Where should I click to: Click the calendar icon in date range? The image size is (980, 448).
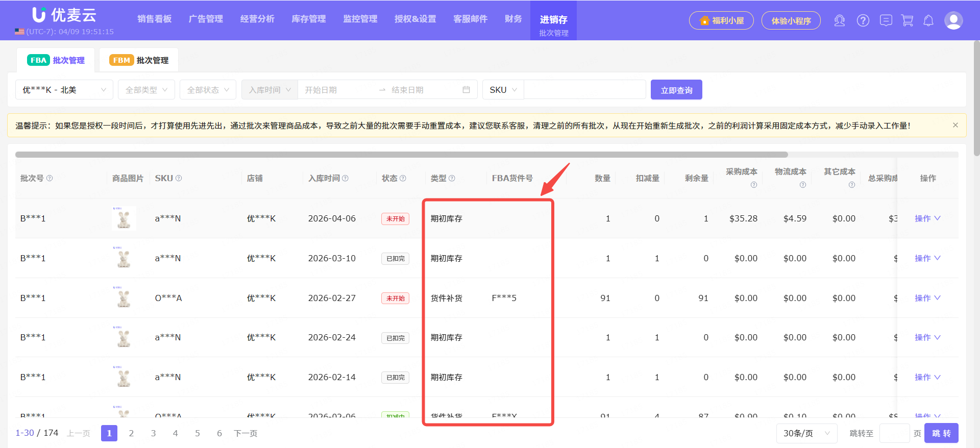coord(465,90)
